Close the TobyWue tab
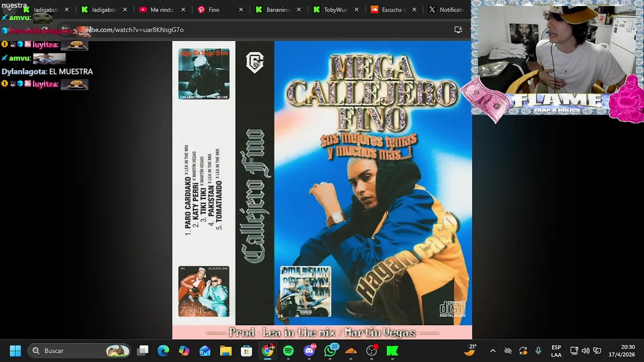Image resolution: width=644 pixels, height=362 pixels. coord(357,10)
